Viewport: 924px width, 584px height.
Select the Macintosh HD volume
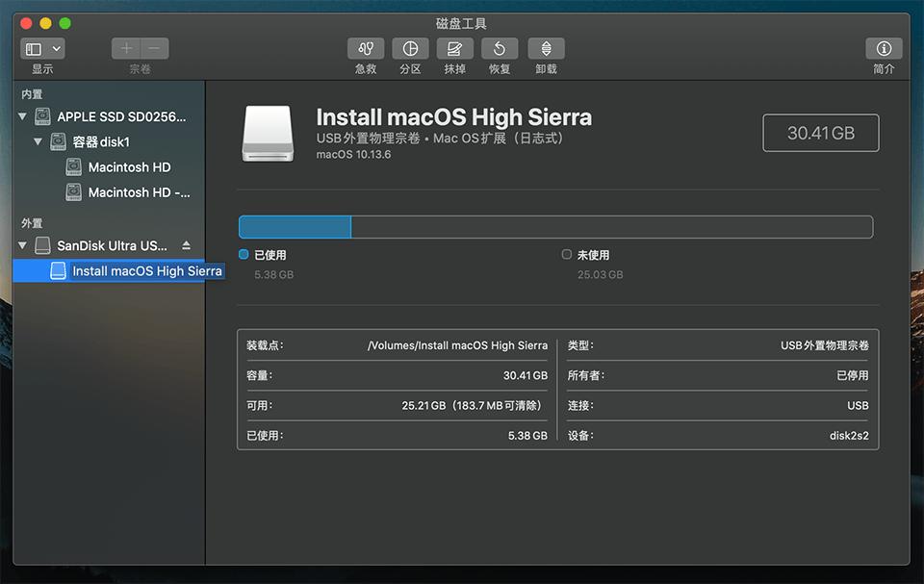click(x=130, y=166)
